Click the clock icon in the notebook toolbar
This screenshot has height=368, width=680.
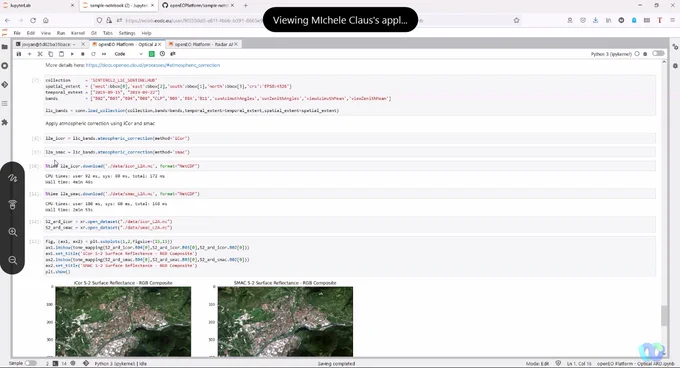pyautogui.click(x=162, y=54)
